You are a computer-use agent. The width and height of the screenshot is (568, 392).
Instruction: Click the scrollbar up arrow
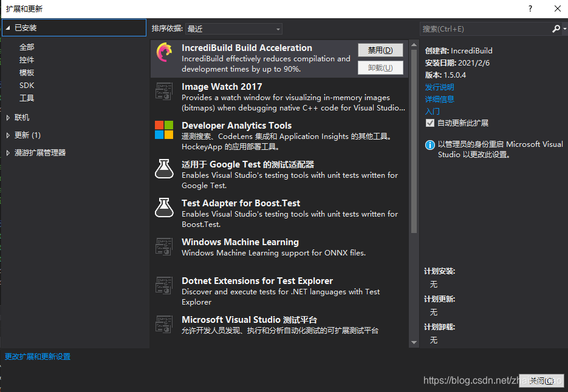tap(414, 45)
